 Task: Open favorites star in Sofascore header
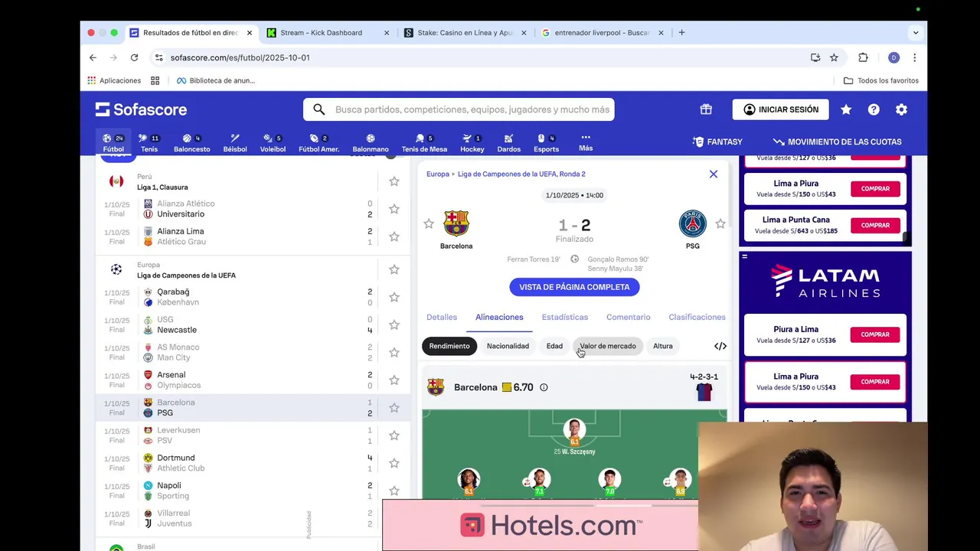[846, 109]
